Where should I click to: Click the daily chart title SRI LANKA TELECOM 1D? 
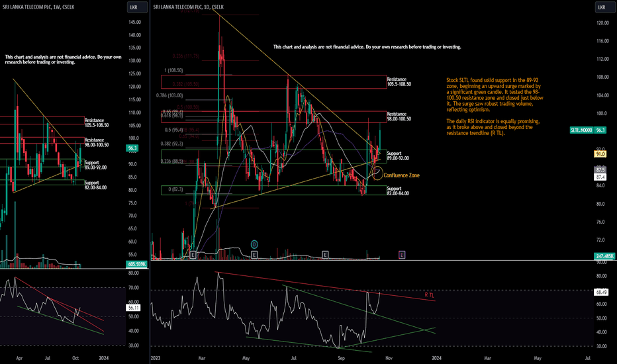click(x=189, y=7)
